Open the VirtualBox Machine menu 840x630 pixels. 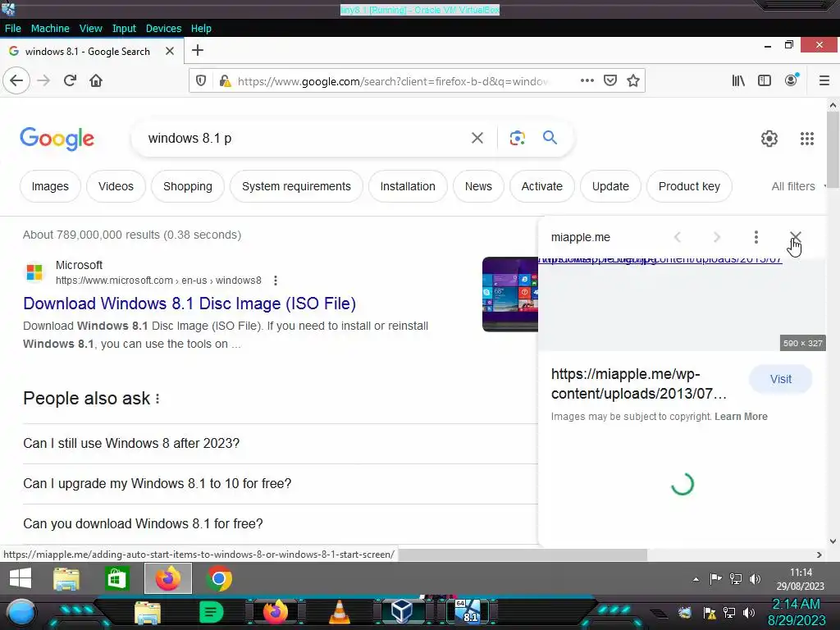(x=50, y=29)
